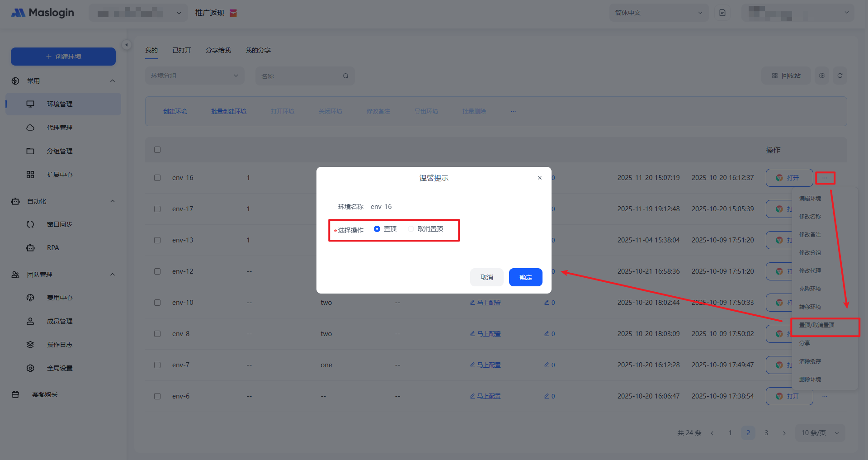Open the 推广返现 gift icon
The width and height of the screenshot is (868, 460).
(233, 13)
